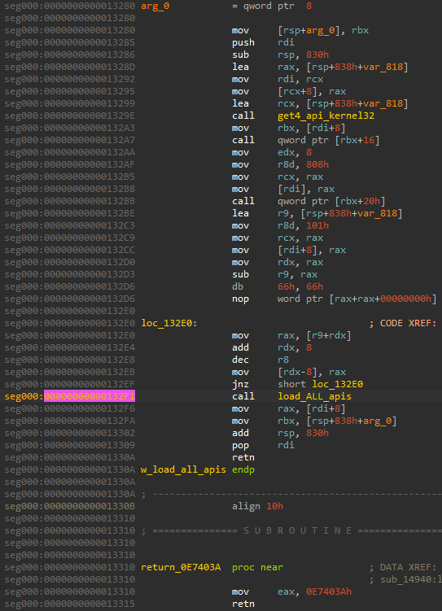This screenshot has width=442, height=611.
Task: Click the dec r8 instruction
Action: [x=261, y=360]
